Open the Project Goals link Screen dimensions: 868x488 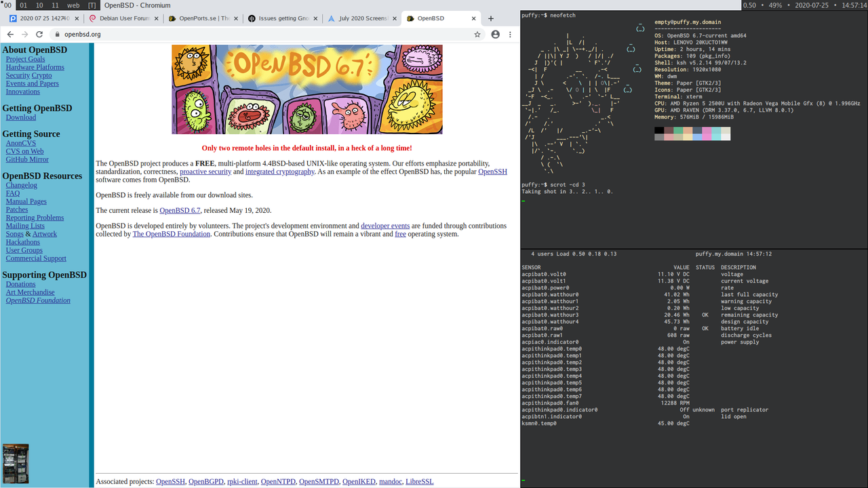pos(25,59)
